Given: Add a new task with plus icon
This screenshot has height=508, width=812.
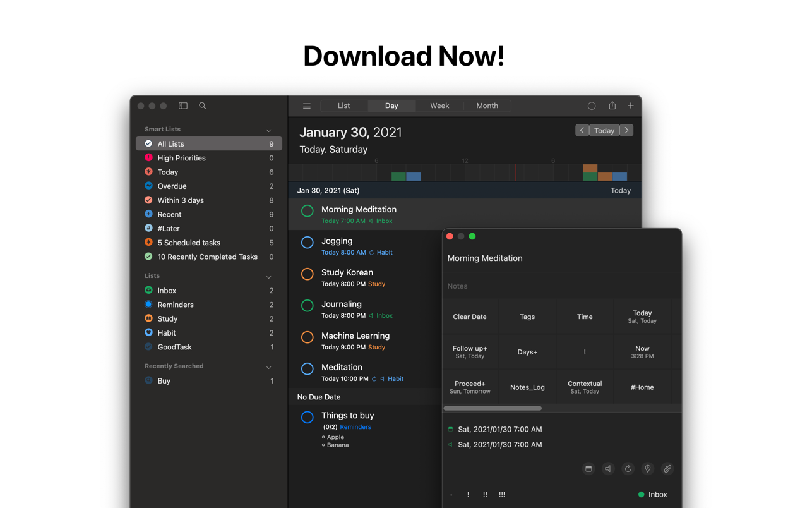Looking at the screenshot, I should point(630,106).
